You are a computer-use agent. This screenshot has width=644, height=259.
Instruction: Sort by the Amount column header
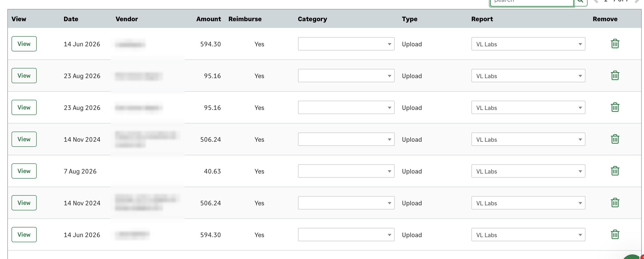pos(209,19)
